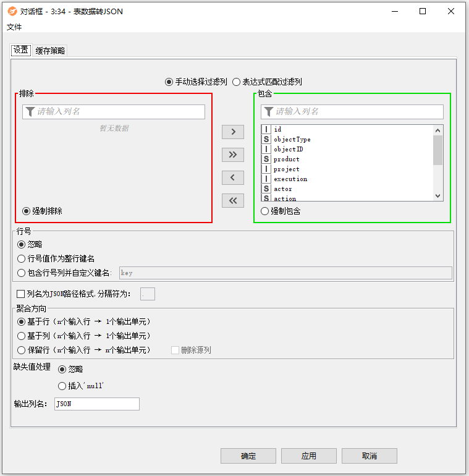Maximize the dialog window
Screen dimensions: 469x476
point(423,11)
